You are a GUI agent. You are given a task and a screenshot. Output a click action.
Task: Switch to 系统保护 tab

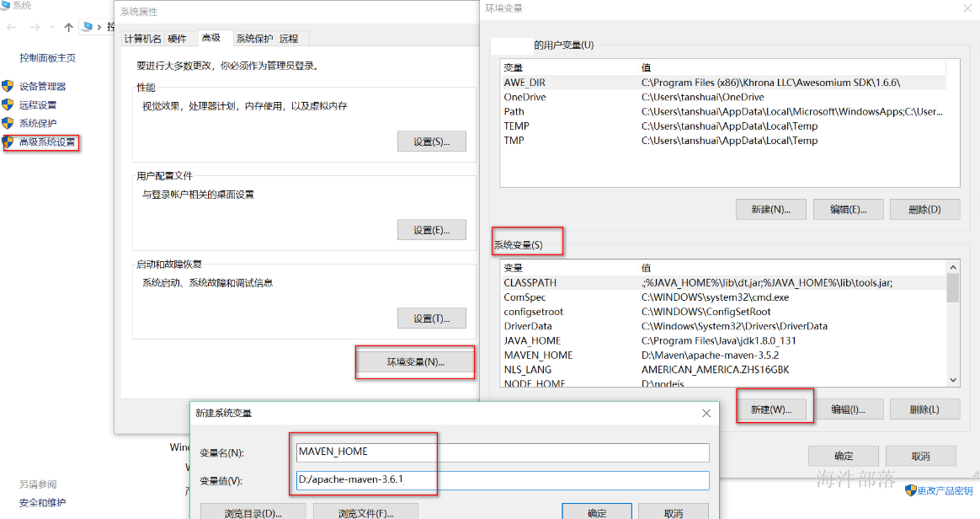point(254,39)
